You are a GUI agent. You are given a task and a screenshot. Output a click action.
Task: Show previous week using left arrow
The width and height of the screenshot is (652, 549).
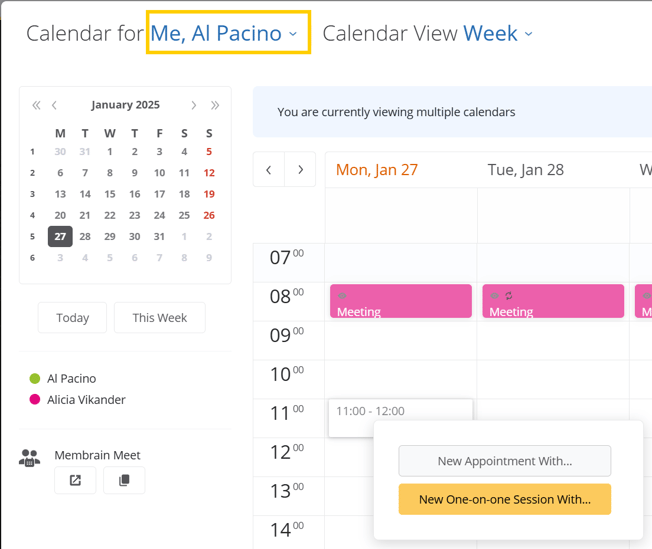click(x=269, y=170)
